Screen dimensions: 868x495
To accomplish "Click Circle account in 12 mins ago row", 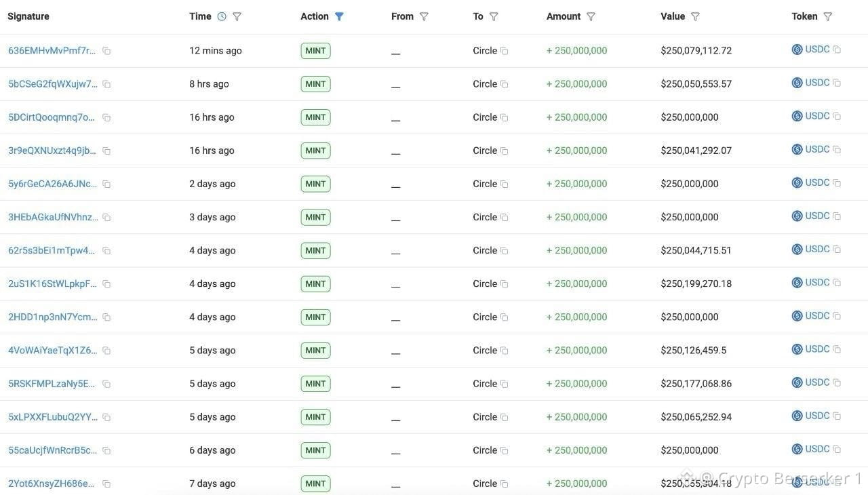I will point(485,51).
